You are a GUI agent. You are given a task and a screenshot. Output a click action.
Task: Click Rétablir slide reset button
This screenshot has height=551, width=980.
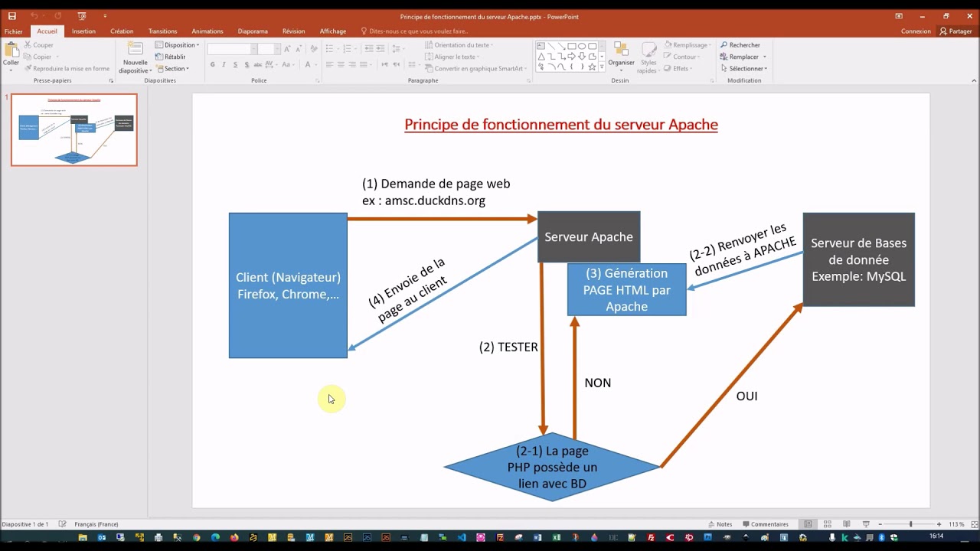click(171, 57)
